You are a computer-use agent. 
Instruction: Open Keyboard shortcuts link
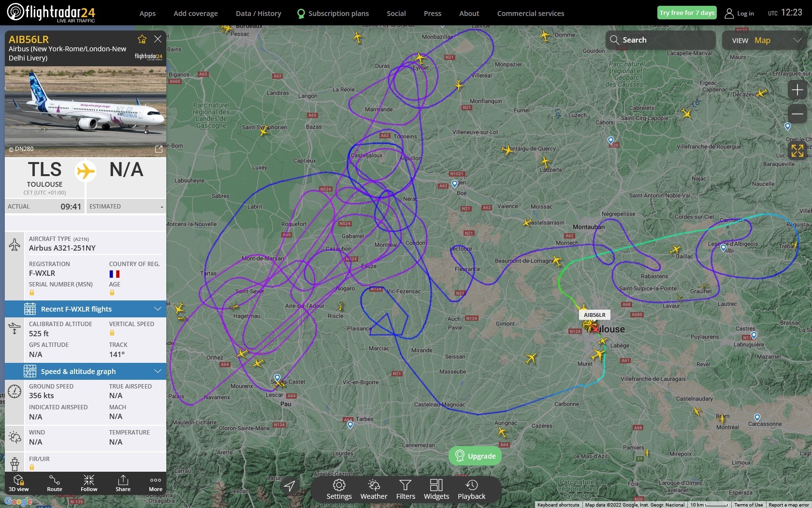pyautogui.click(x=558, y=505)
